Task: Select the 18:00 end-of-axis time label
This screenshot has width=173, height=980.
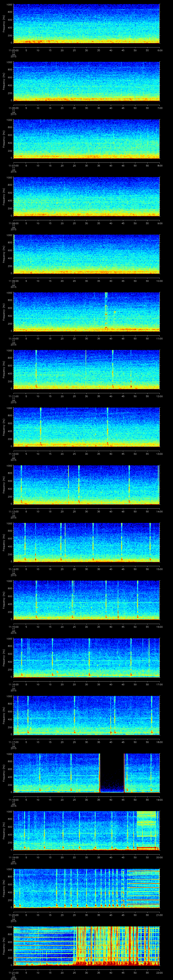Action: pyautogui.click(x=159, y=742)
